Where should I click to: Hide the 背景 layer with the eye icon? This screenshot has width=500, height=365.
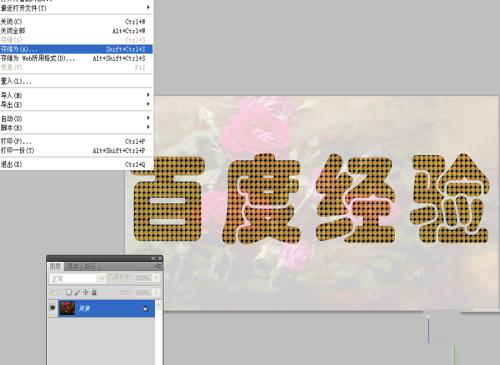[x=53, y=308]
